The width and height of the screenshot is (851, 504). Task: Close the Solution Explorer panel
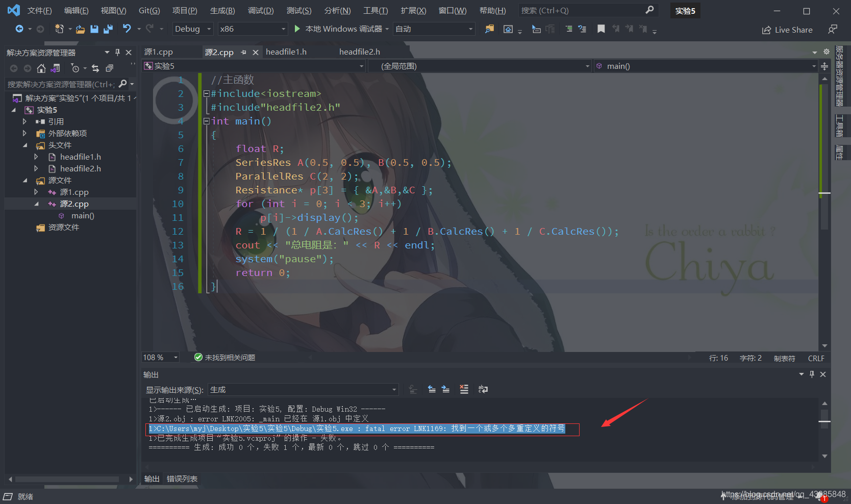coord(129,52)
